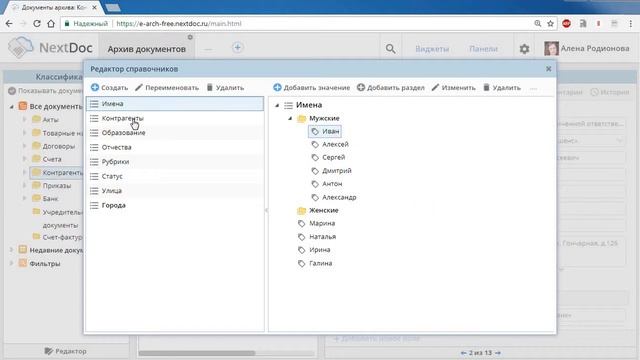This screenshot has width=640, height=360.
Task: Click the tag icon next to Иван
Action: (x=315, y=131)
